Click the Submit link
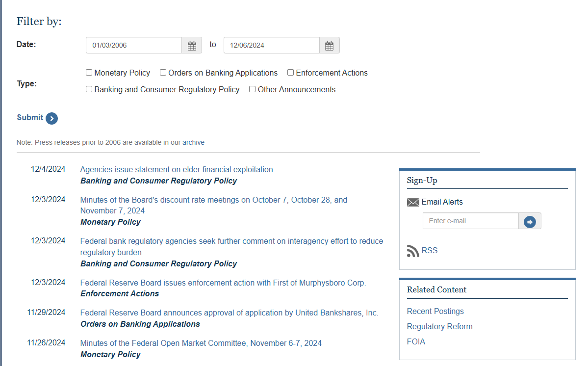 30,117
